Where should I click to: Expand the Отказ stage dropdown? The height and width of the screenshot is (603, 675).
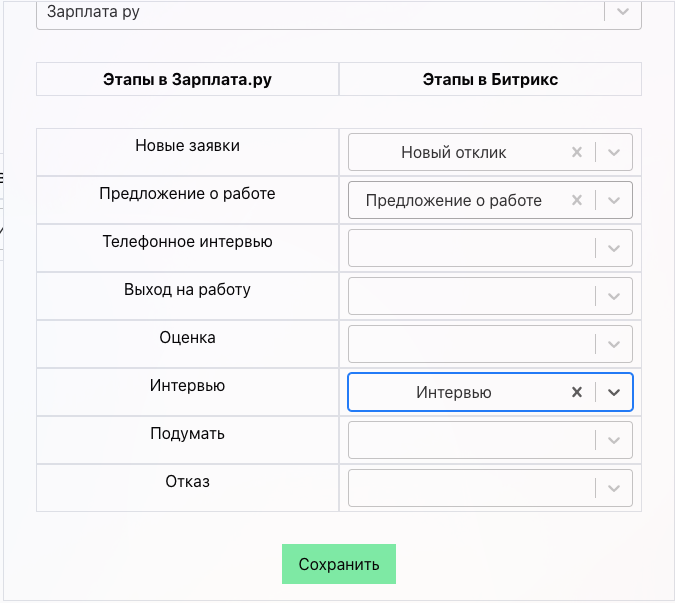(614, 488)
